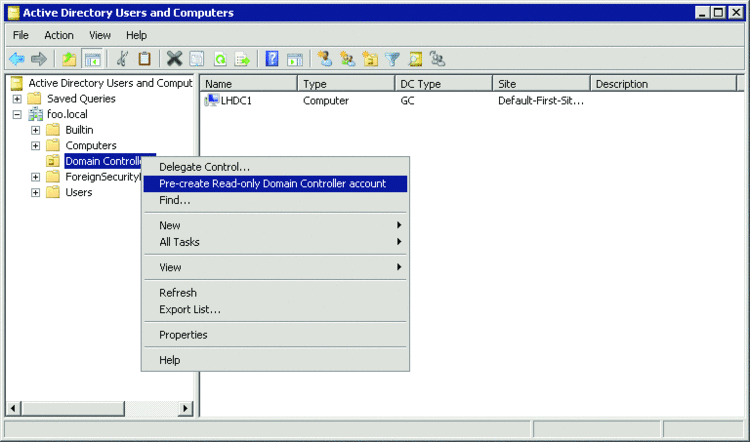Open the File menu
The height and width of the screenshot is (442, 750).
click(21, 35)
